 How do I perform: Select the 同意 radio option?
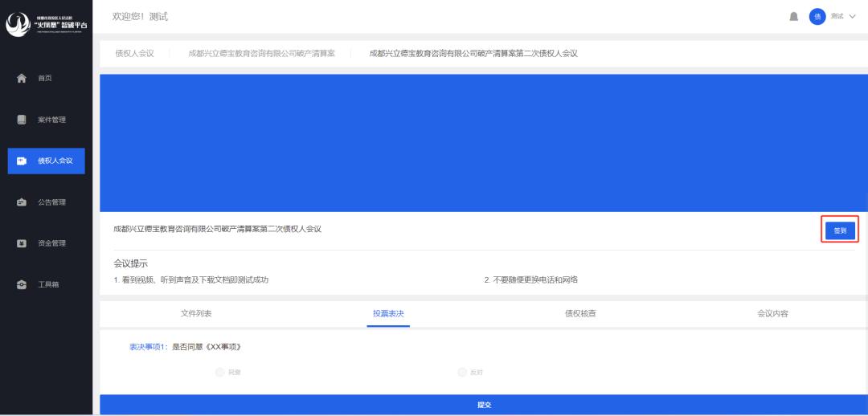pos(219,372)
